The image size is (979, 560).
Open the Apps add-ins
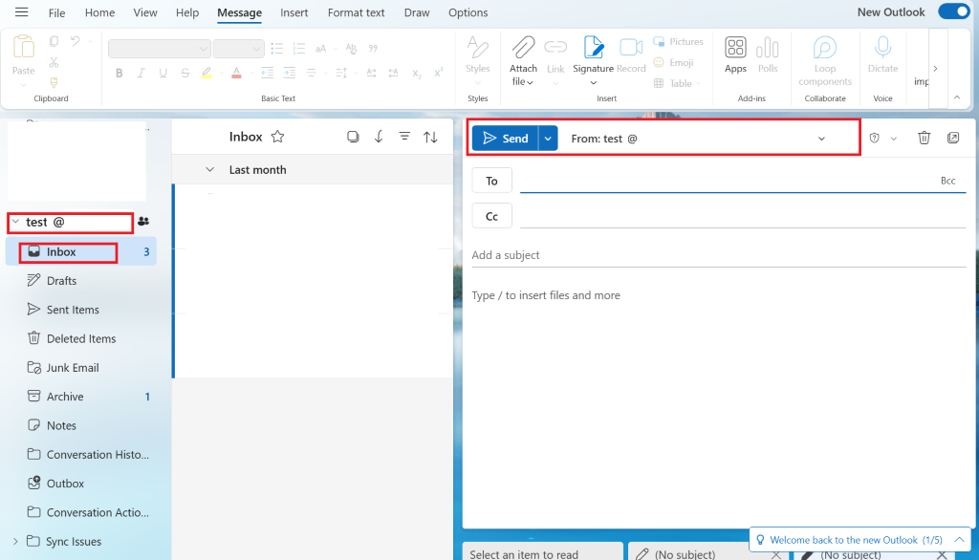735,54
